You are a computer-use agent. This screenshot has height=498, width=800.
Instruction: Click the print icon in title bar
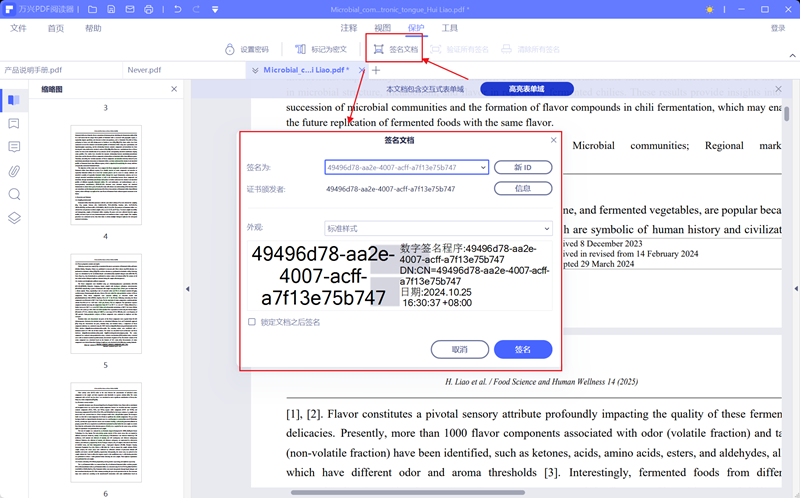click(148, 9)
